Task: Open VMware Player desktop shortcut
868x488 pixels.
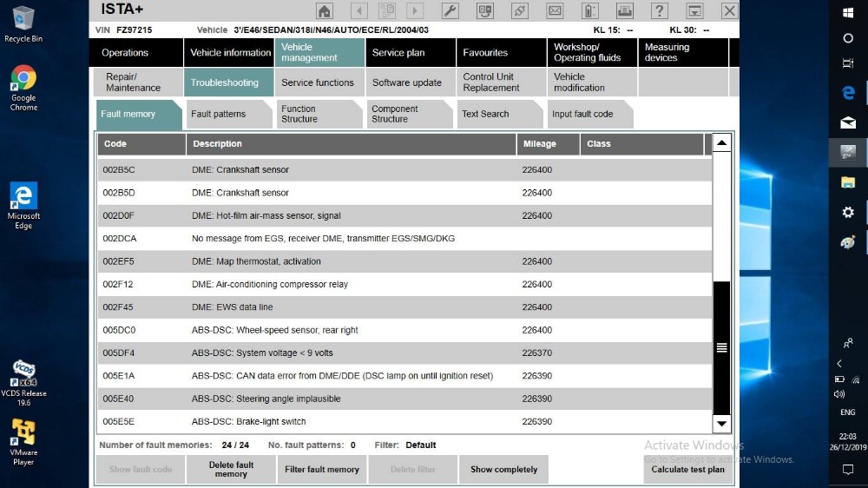Action: (x=23, y=442)
